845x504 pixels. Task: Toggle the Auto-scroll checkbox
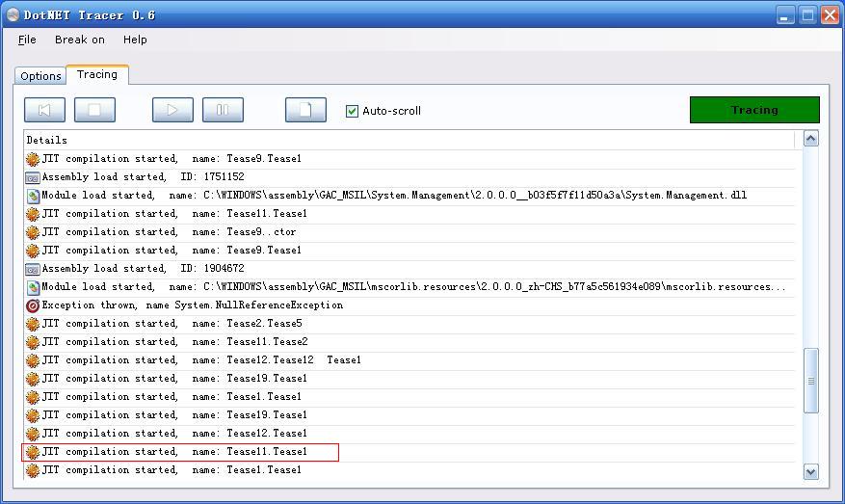point(352,111)
